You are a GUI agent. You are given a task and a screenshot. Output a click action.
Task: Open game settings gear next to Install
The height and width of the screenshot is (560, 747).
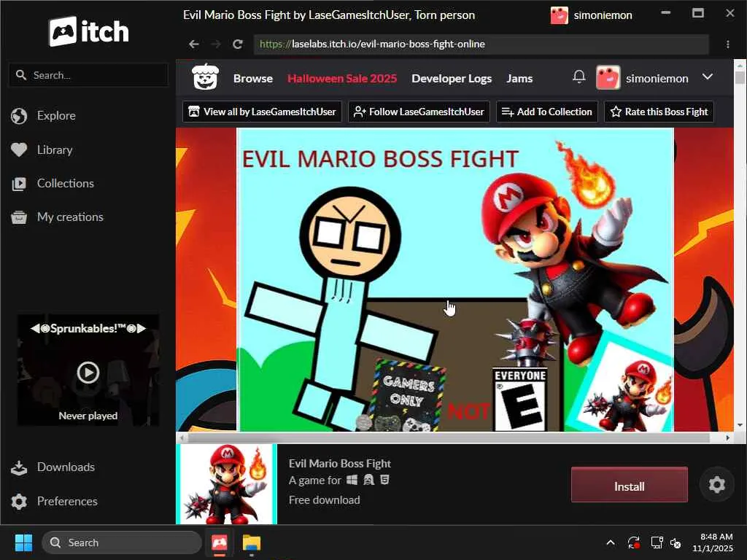click(716, 485)
